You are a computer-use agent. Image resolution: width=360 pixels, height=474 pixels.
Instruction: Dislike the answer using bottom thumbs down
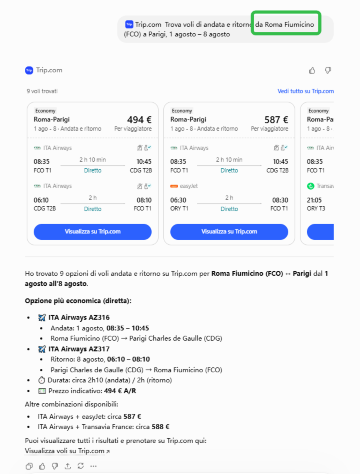[55, 466]
